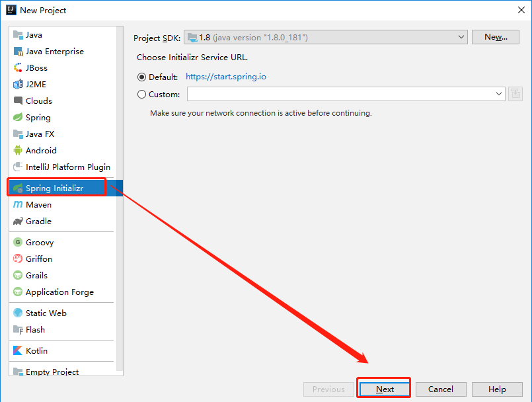This screenshot has width=532, height=402.
Task: Choose Maven project type
Action: point(61,204)
